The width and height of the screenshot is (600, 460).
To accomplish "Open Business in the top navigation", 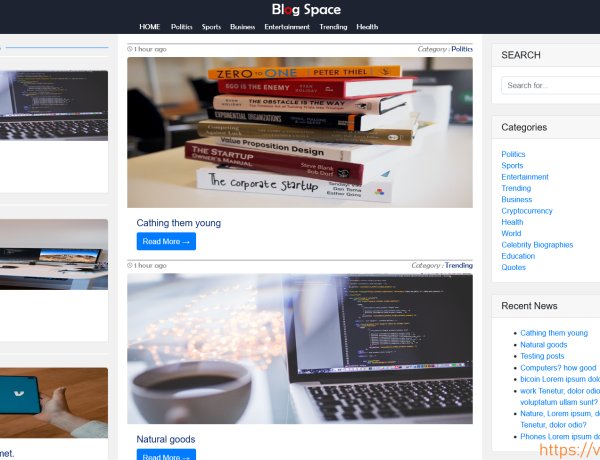I will click(243, 27).
